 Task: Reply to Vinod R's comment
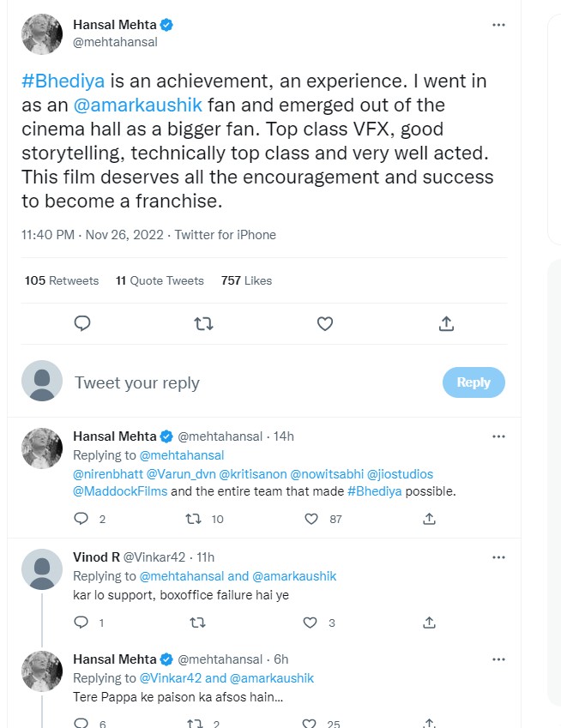pos(82,623)
